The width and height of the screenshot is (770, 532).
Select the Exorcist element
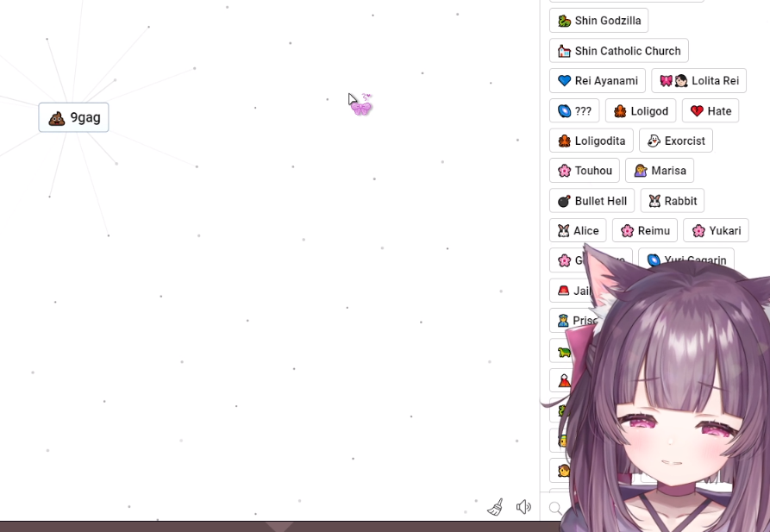676,141
